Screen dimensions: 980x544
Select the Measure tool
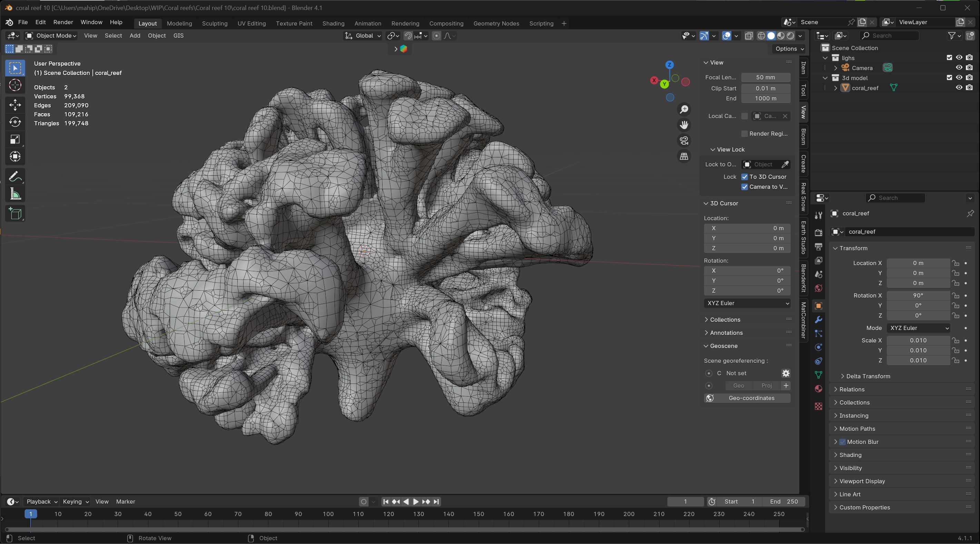[15, 194]
